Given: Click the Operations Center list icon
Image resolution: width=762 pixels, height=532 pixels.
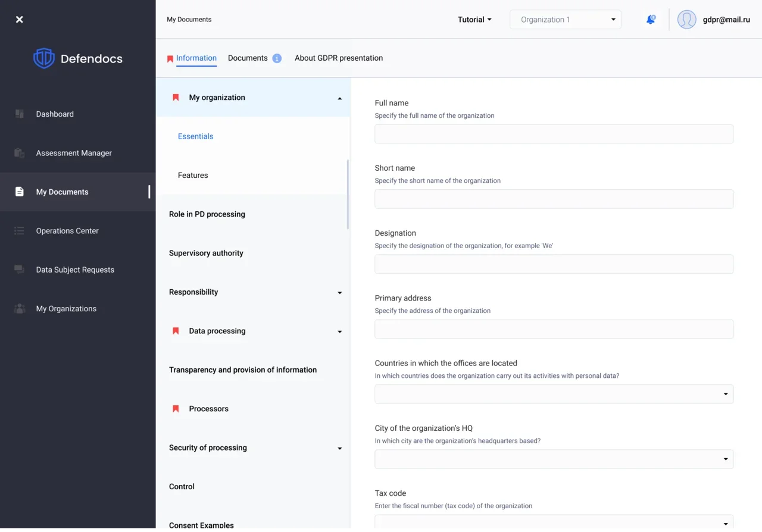Looking at the screenshot, I should pyautogui.click(x=20, y=231).
